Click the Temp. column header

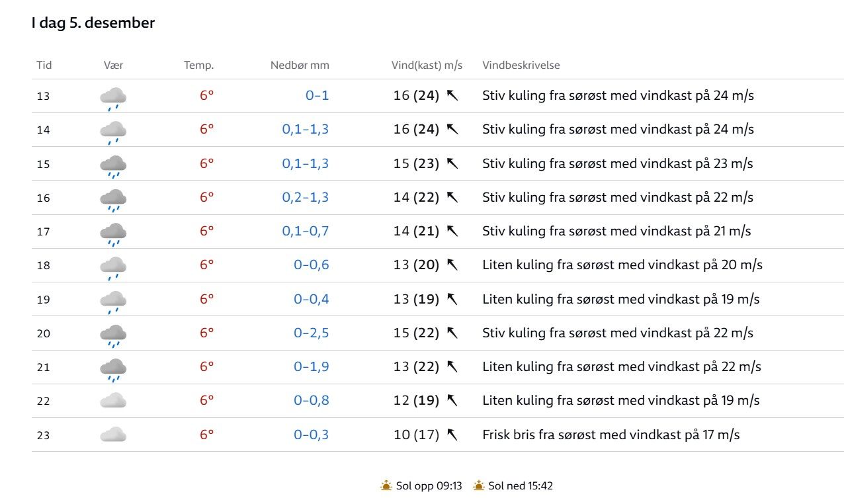click(x=198, y=65)
